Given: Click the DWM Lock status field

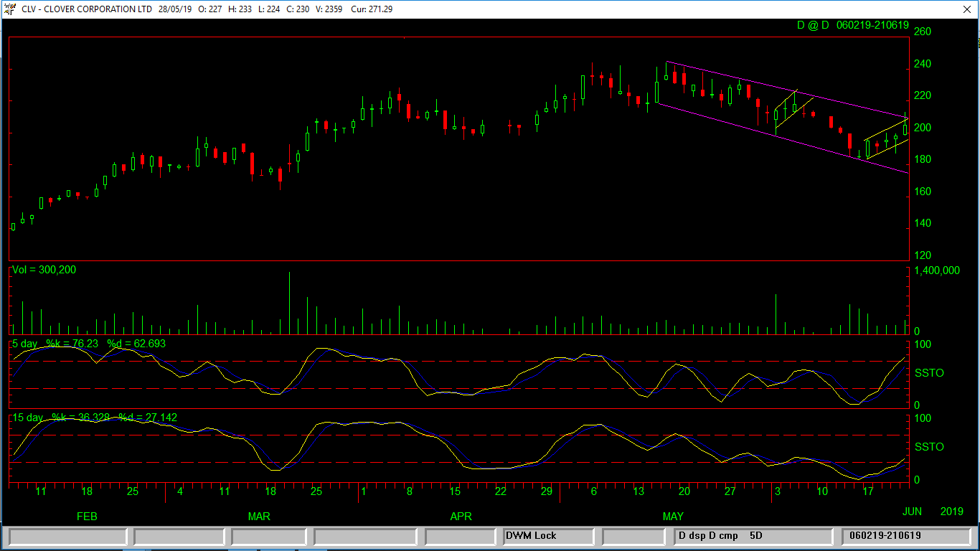Looking at the screenshot, I should click(x=548, y=536).
